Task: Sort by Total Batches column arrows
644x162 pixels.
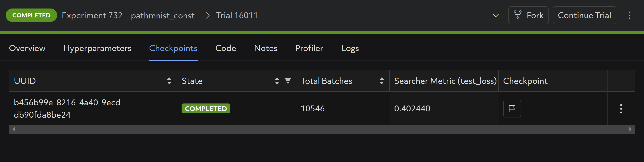Action: [x=382, y=81]
